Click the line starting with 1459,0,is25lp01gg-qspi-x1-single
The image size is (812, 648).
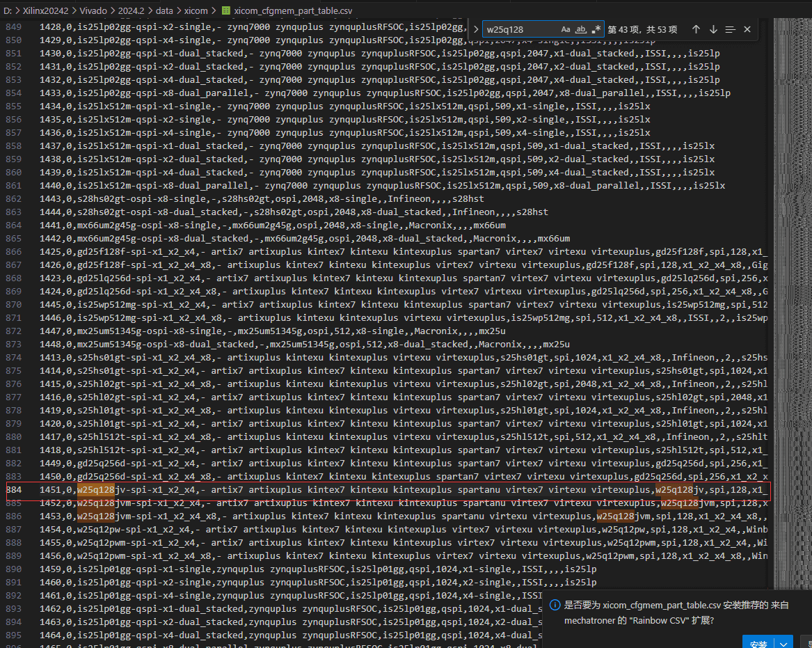click(318, 569)
